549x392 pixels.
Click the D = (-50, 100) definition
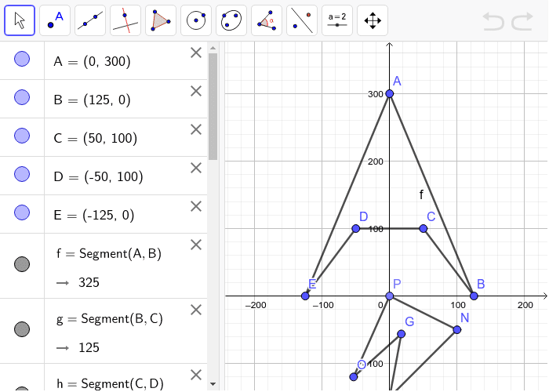click(x=98, y=176)
